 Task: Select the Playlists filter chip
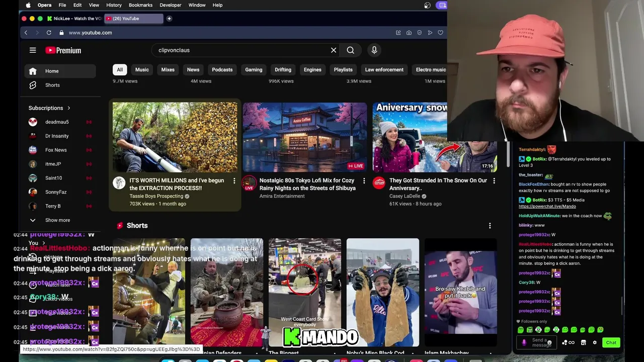pyautogui.click(x=343, y=70)
